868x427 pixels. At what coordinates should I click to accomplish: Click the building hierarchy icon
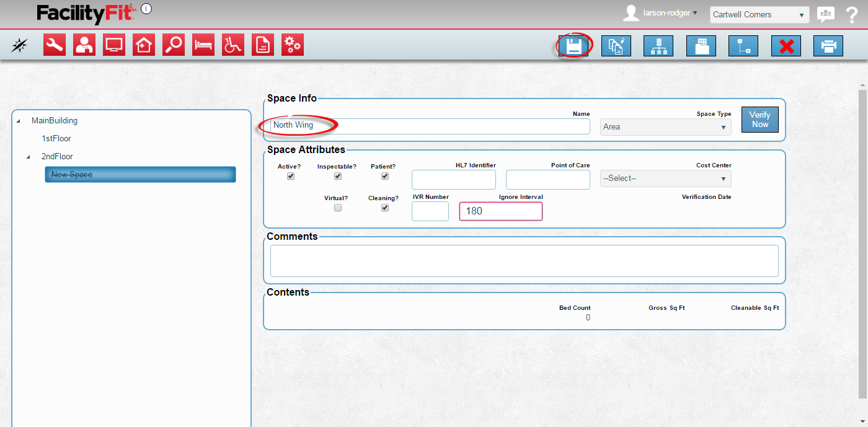(x=658, y=46)
